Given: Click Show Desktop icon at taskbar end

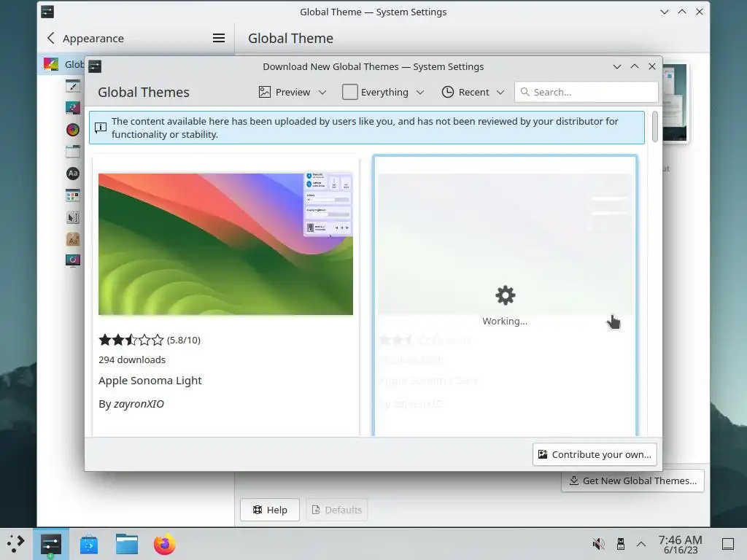Looking at the screenshot, I should [x=728, y=544].
